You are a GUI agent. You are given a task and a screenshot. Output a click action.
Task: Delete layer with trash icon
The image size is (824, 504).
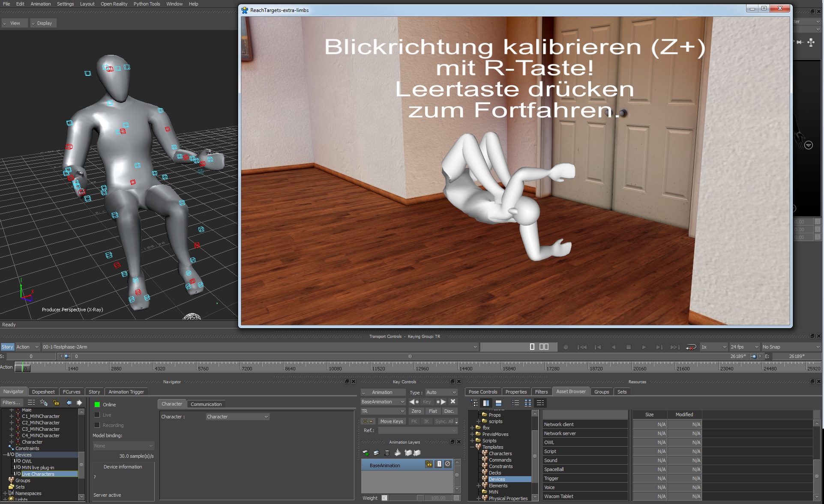click(387, 453)
